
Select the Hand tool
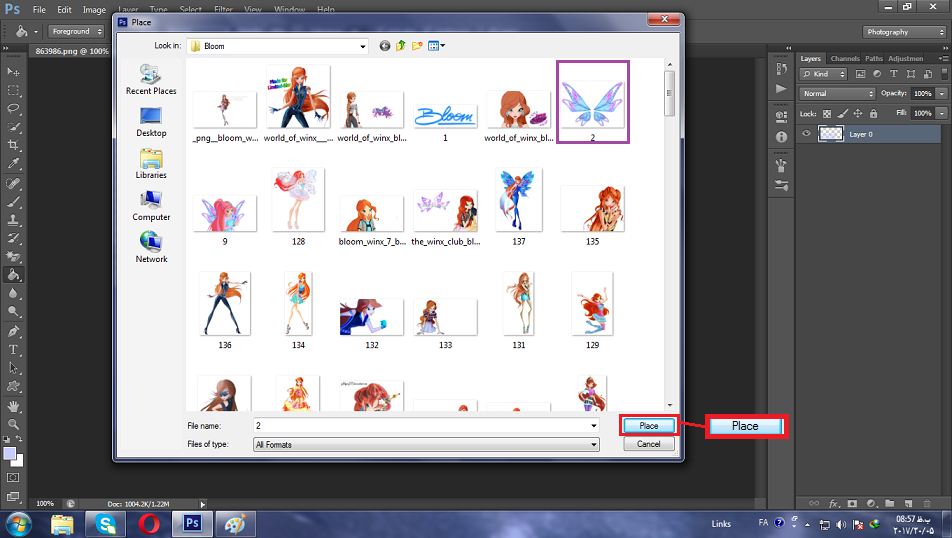click(13, 406)
